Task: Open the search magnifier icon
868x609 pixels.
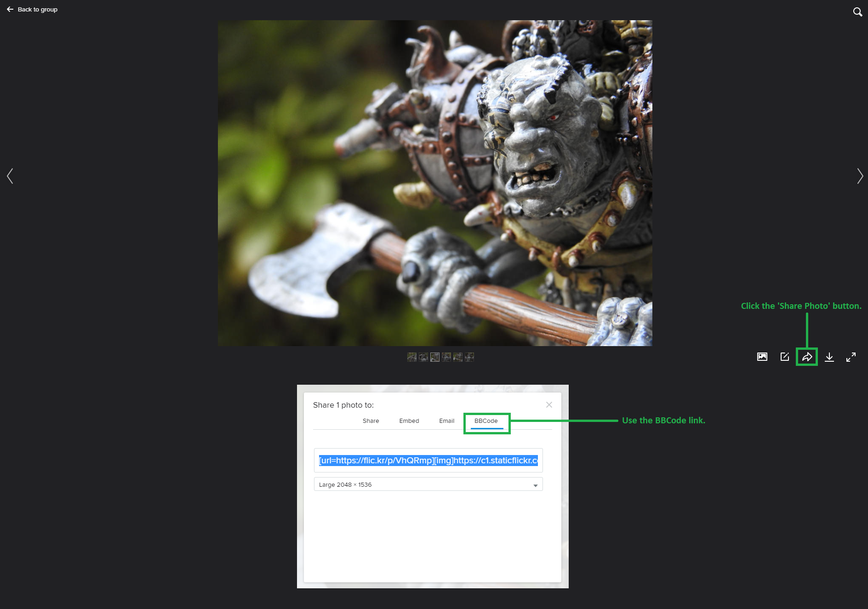Action: point(857,12)
